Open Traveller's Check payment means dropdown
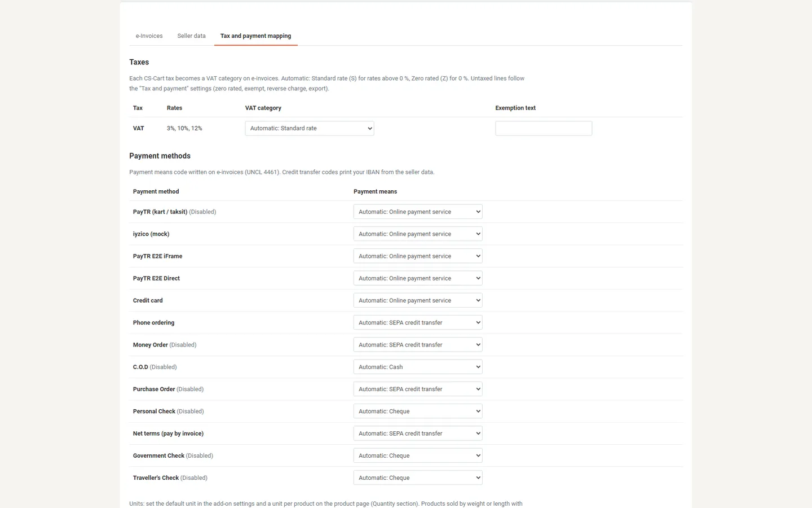 coord(418,478)
